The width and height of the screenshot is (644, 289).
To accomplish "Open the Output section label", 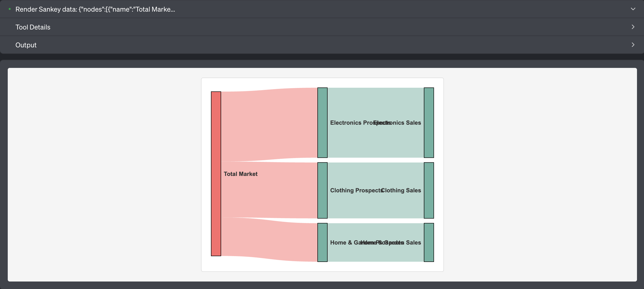I will (26, 45).
